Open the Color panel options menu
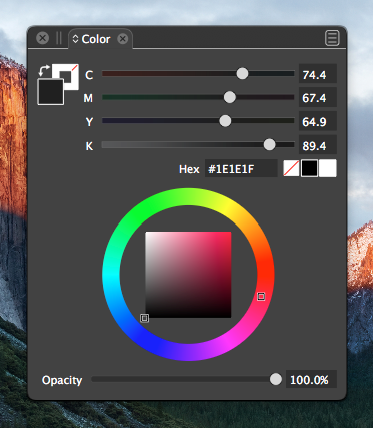373x428 pixels. [x=332, y=38]
